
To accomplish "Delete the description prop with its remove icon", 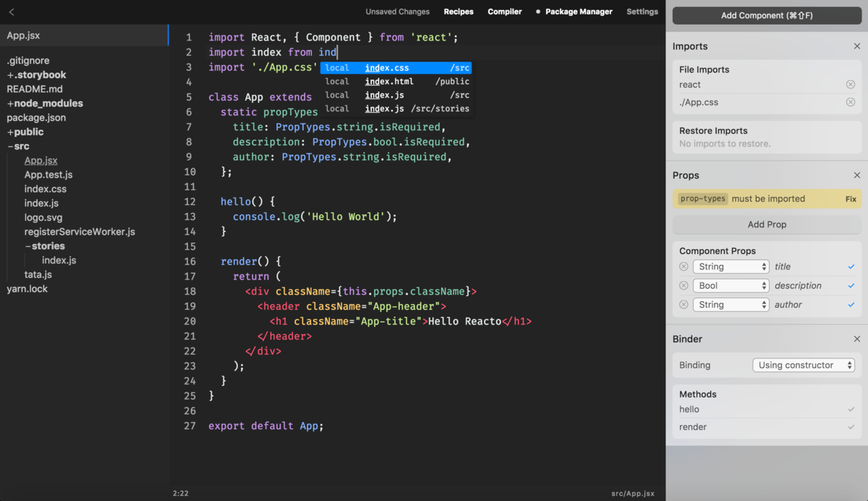I will coord(684,285).
